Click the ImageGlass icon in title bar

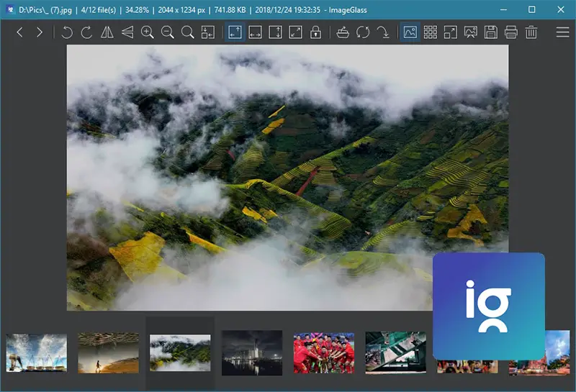[x=10, y=9]
